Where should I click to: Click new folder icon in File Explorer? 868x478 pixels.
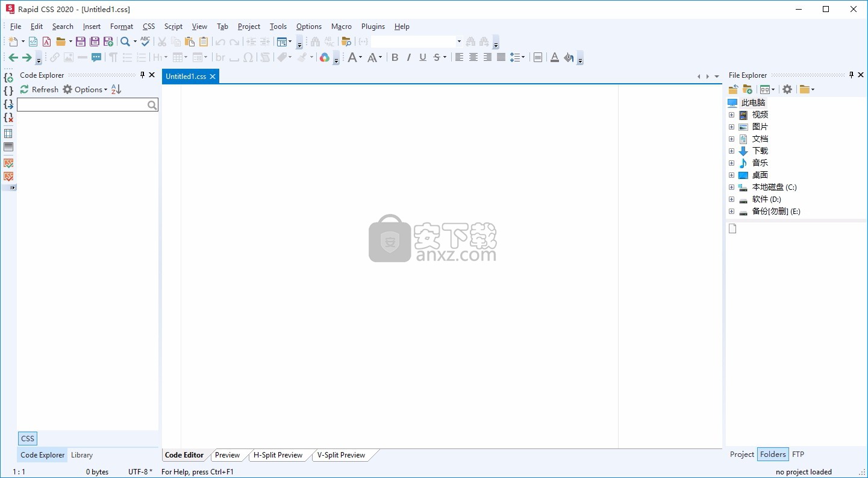point(748,89)
